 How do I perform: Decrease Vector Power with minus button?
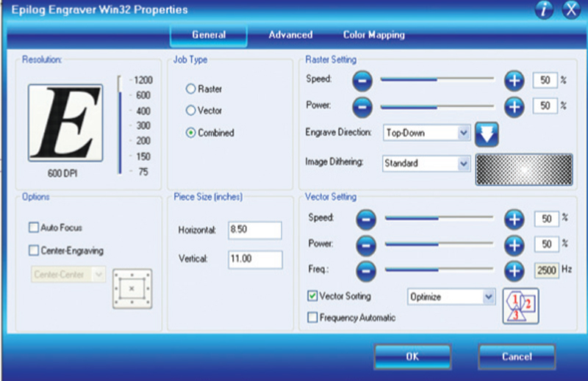coord(366,245)
